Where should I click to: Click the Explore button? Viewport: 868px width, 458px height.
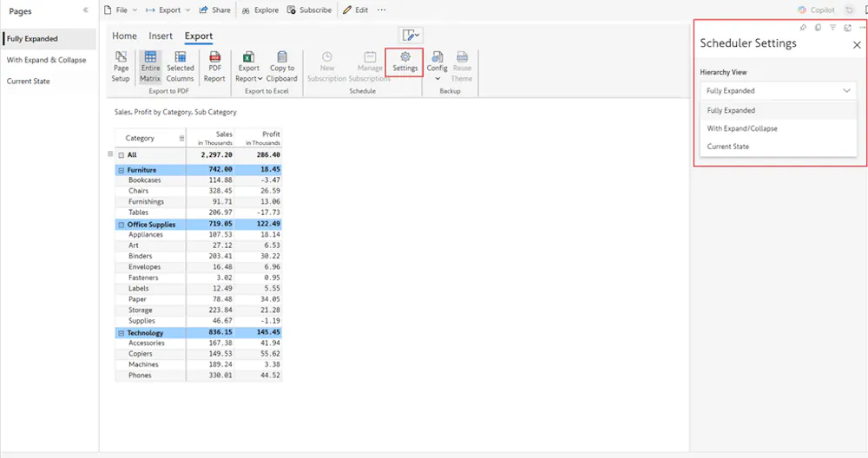[x=260, y=10]
